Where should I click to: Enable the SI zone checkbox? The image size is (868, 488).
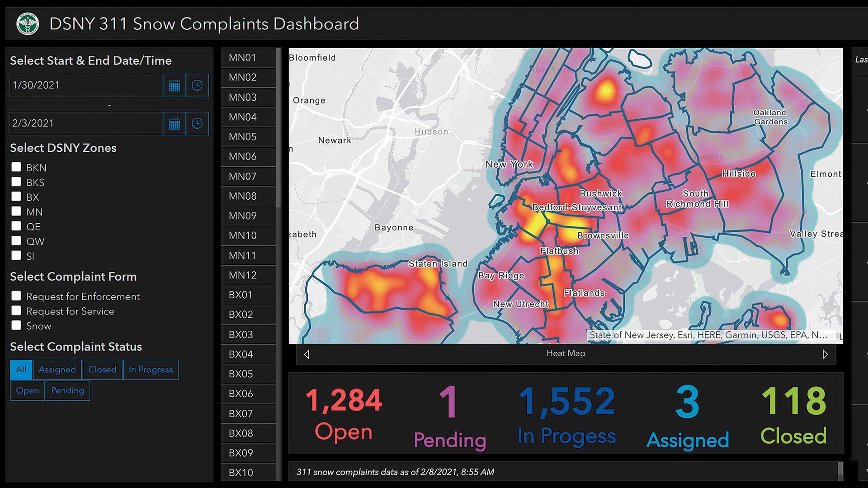click(x=16, y=256)
